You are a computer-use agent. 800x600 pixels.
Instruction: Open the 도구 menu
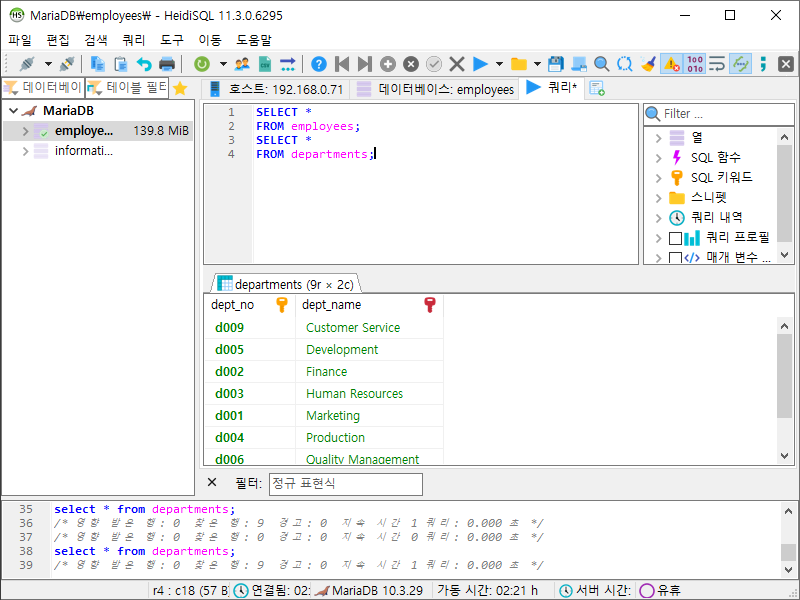(x=172, y=40)
